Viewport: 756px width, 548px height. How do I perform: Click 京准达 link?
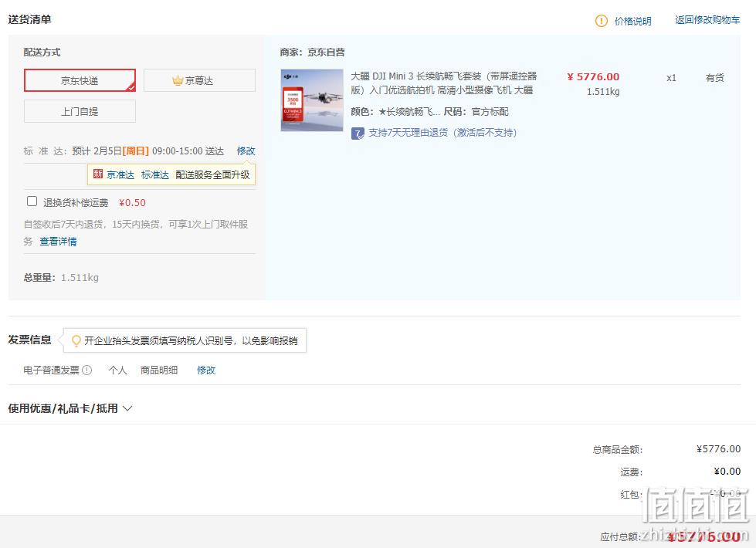click(x=120, y=174)
